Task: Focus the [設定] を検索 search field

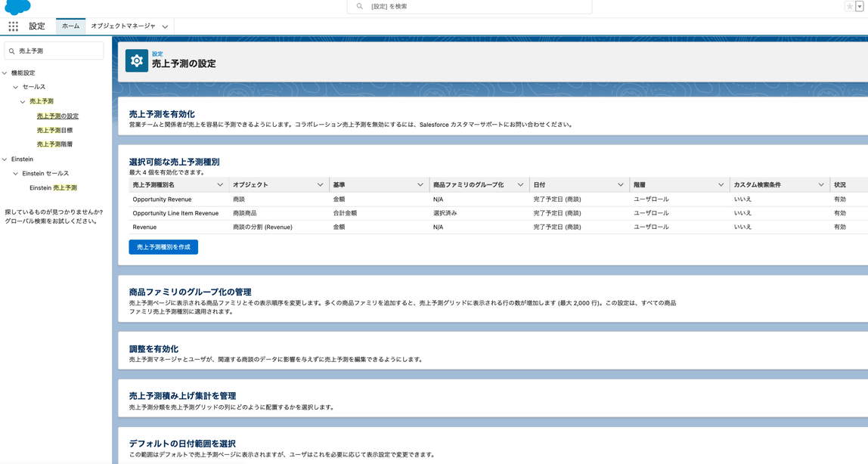Action: (470, 7)
